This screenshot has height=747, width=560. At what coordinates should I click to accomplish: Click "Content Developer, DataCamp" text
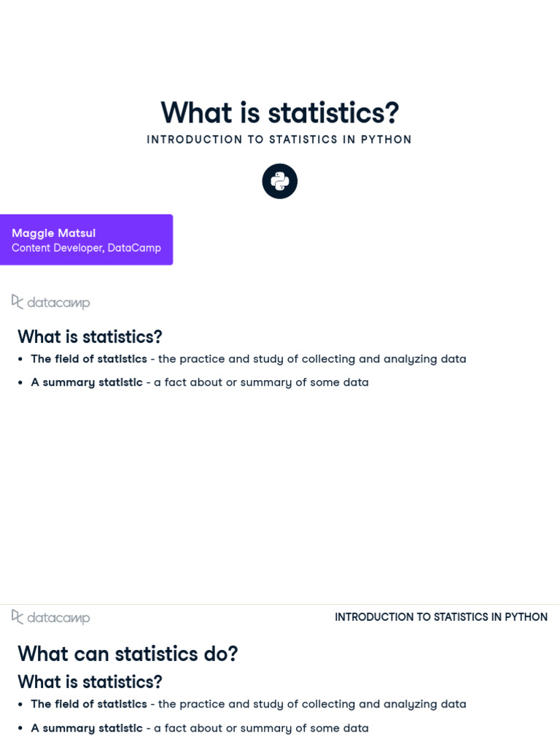point(86,248)
